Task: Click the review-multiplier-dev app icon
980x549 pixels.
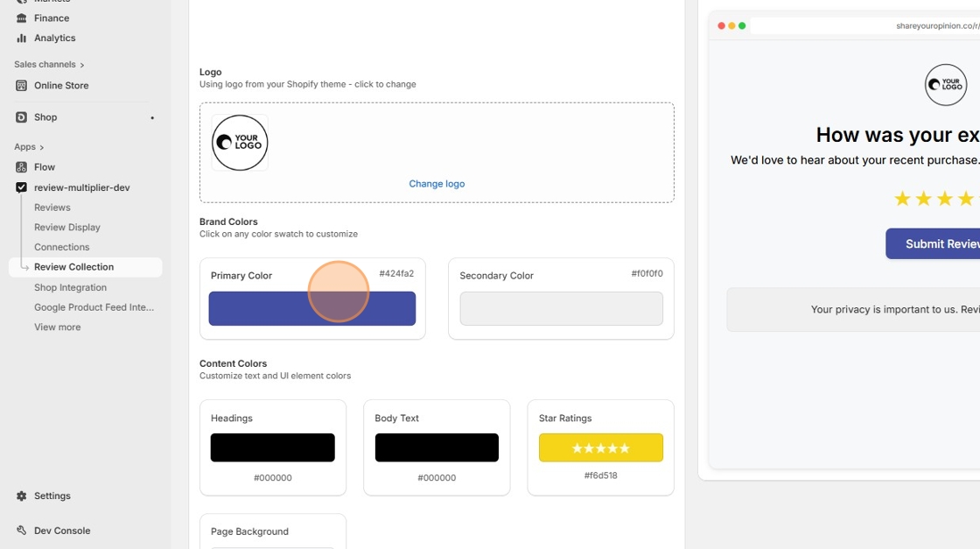Action: click(x=21, y=187)
